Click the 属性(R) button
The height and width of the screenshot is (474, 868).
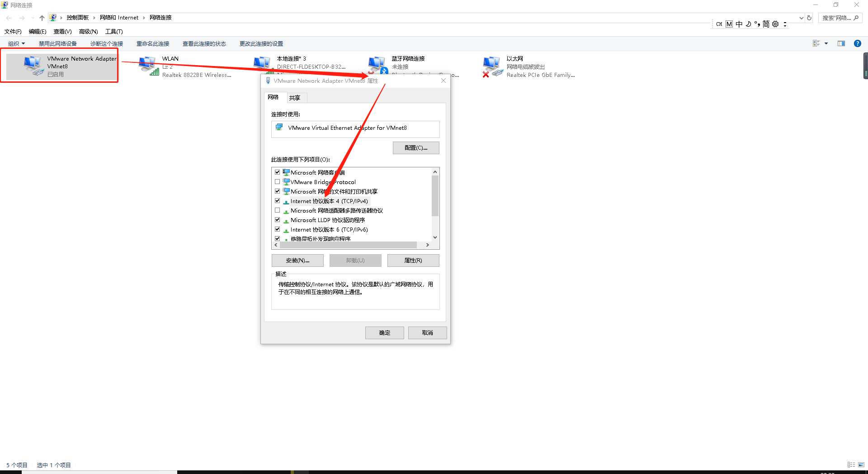tap(413, 261)
